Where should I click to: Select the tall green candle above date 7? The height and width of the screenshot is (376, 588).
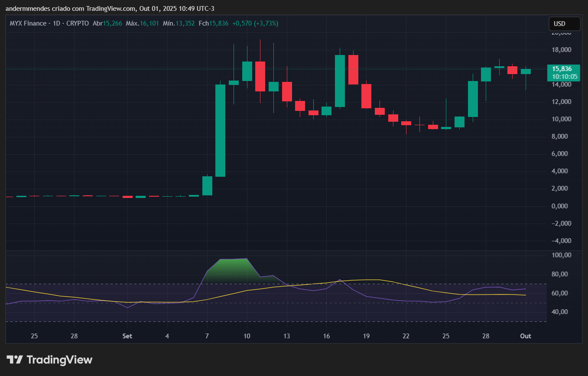pos(220,130)
